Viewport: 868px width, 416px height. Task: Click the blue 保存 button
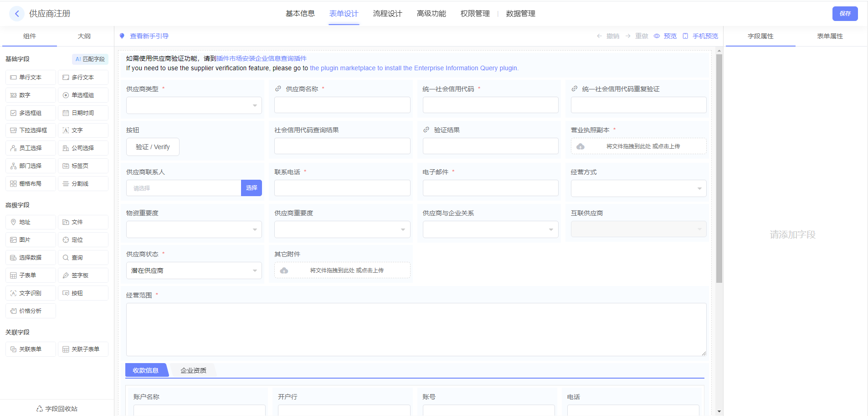tap(845, 14)
